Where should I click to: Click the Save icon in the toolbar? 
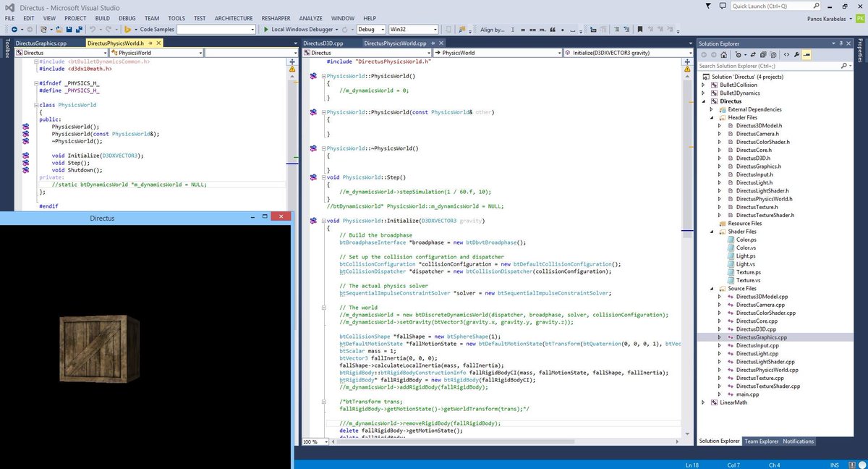tap(69, 29)
